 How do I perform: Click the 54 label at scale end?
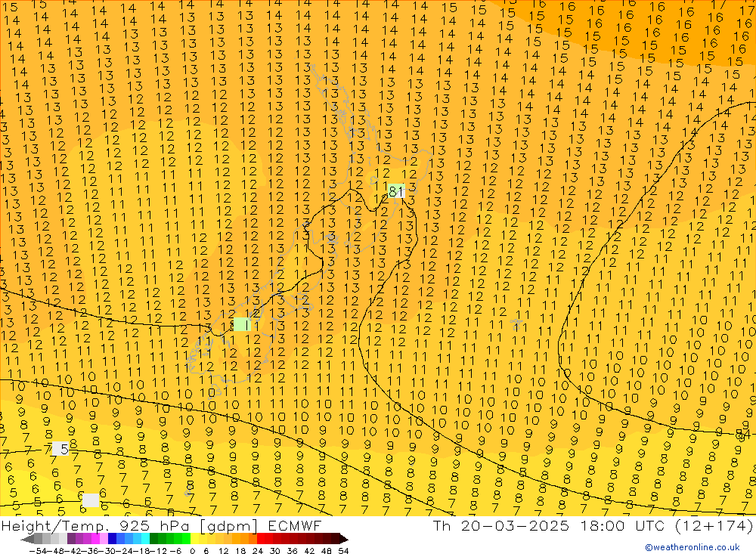coord(343,551)
